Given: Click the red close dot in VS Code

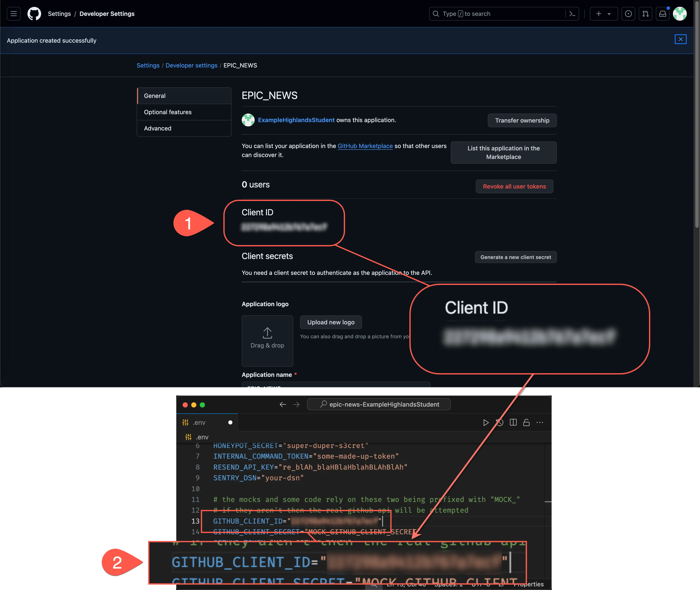Looking at the screenshot, I should [x=185, y=405].
